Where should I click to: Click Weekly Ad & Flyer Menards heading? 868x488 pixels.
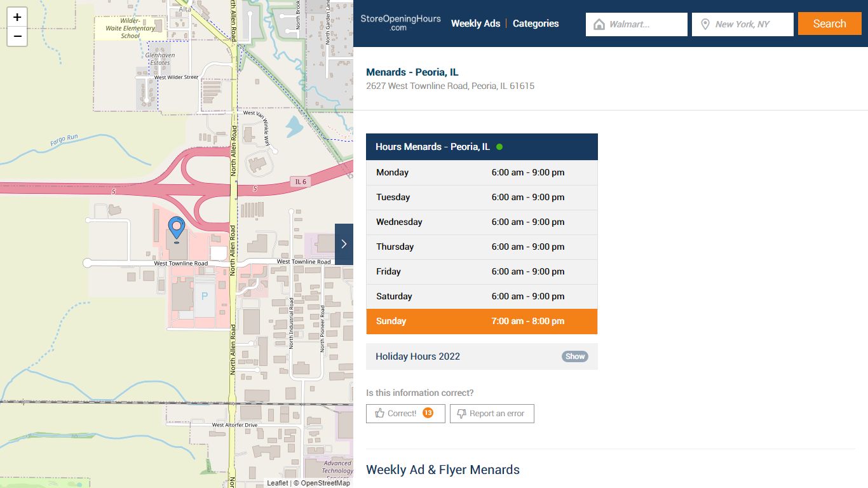443,470
